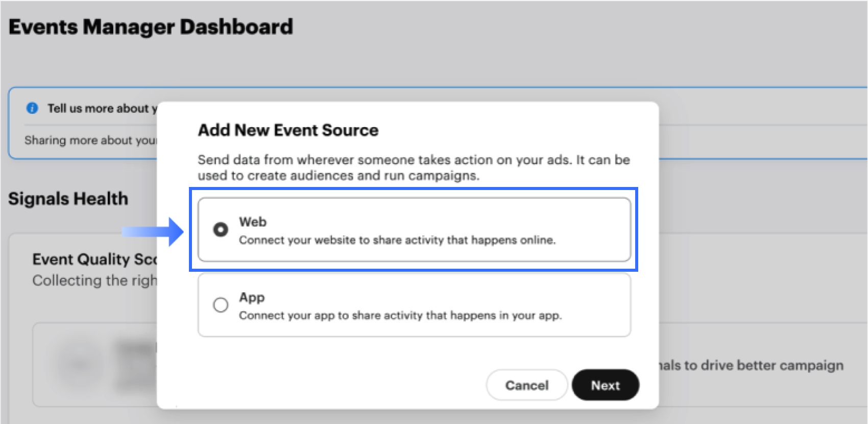Click the "Events Manager Dashboard" heading
Image resolution: width=868 pixels, height=424 pixels.
coord(151,27)
